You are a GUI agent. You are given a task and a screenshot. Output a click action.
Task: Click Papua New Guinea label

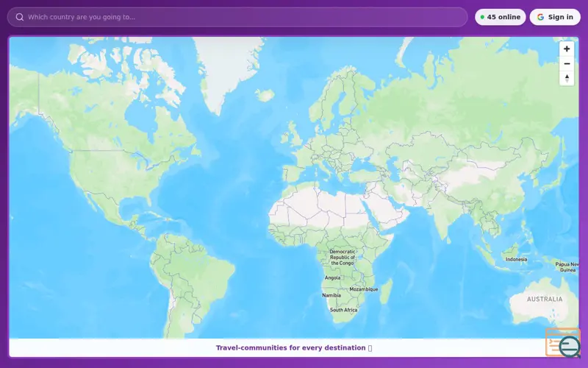pyautogui.click(x=567, y=267)
